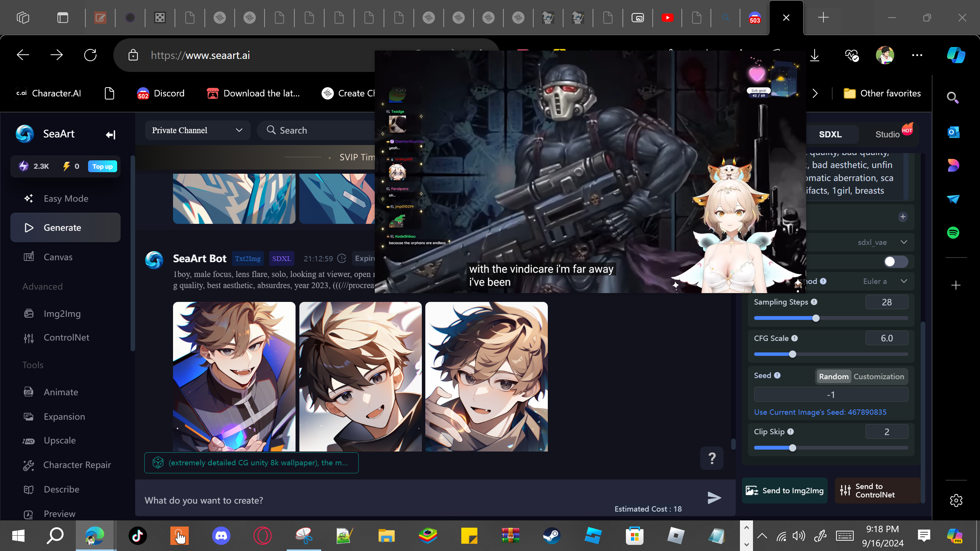Click the Preview icon in sidebar
This screenshot has width=980, height=551.
point(29,514)
